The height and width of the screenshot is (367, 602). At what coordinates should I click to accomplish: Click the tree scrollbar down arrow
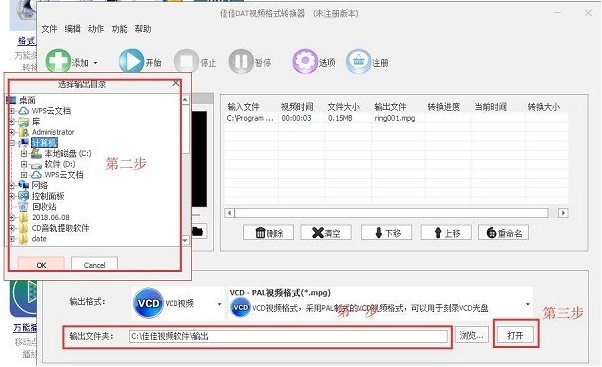tap(185, 240)
